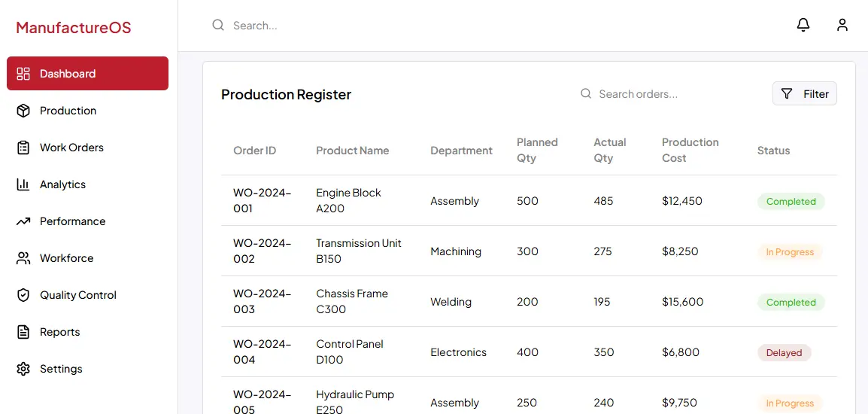
Task: Select the Work Orders clipboard icon
Action: [x=23, y=148]
